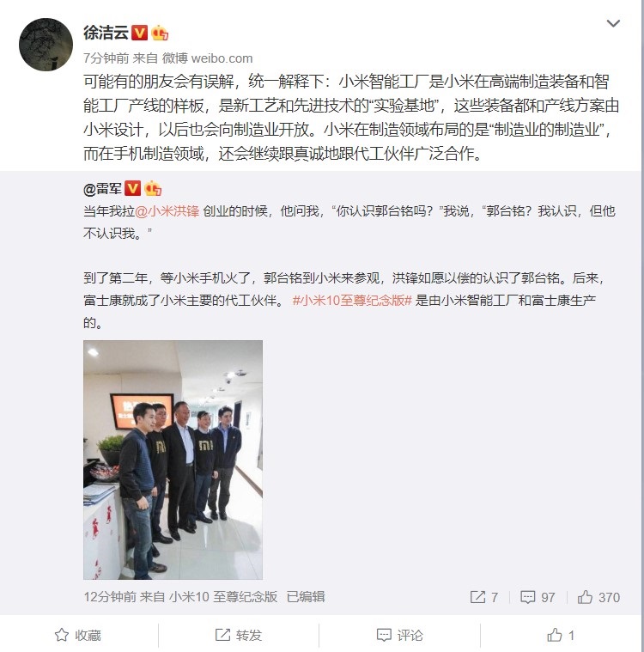Click the 收藏 star favorite button

(x=78, y=635)
